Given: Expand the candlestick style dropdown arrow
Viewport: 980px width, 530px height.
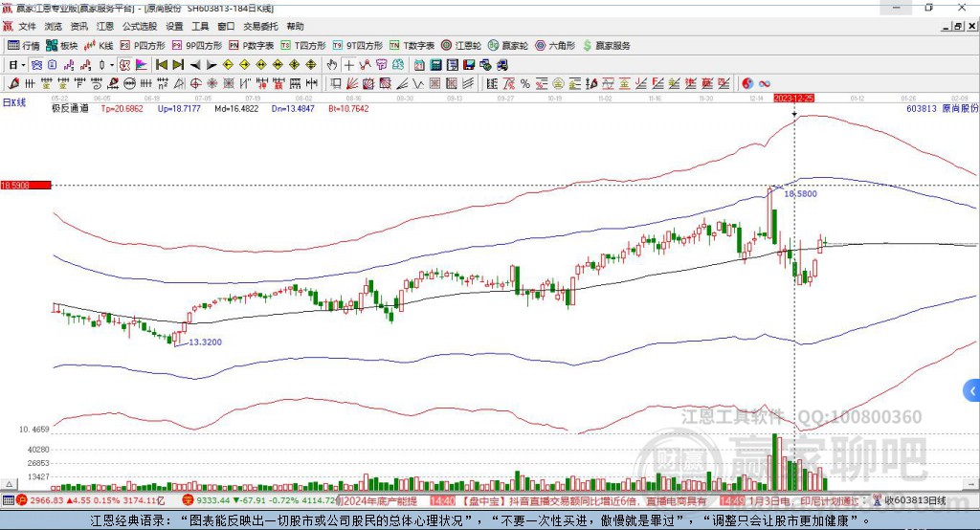Looking at the screenshot, I should (112, 65).
